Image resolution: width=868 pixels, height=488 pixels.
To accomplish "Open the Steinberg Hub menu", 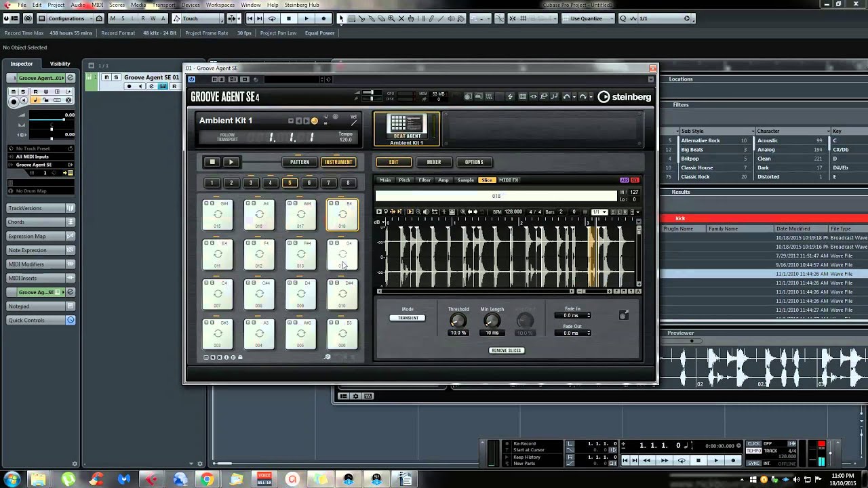I will click(x=302, y=5).
